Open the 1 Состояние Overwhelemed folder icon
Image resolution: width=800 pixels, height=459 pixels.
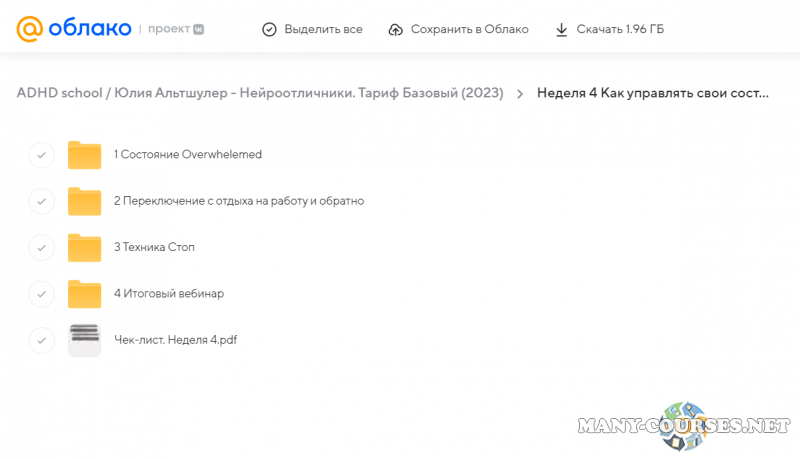[x=85, y=155]
